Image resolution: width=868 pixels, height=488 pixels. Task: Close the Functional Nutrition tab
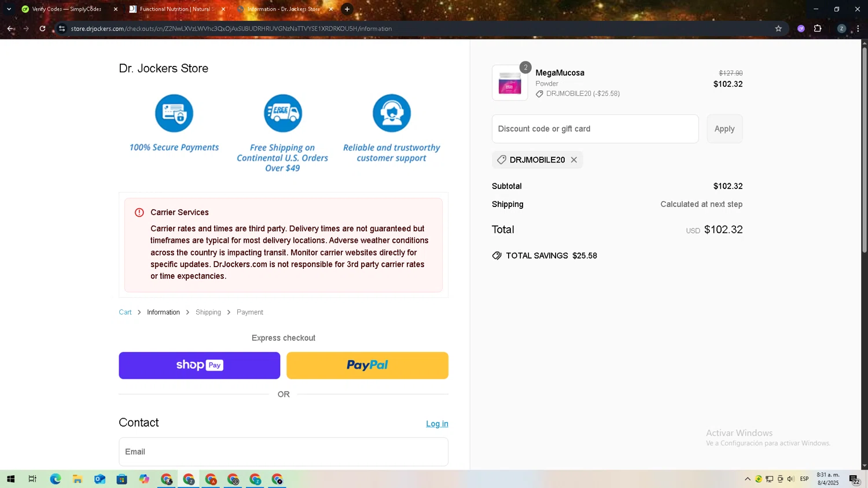(223, 9)
